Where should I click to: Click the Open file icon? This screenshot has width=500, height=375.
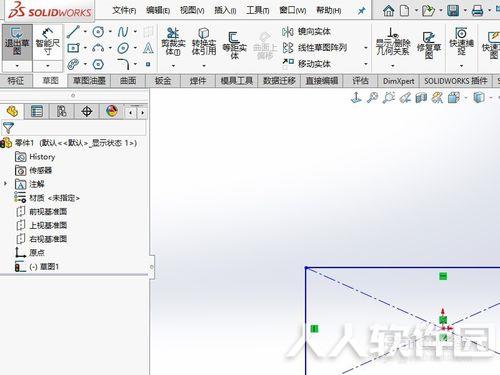(x=428, y=11)
